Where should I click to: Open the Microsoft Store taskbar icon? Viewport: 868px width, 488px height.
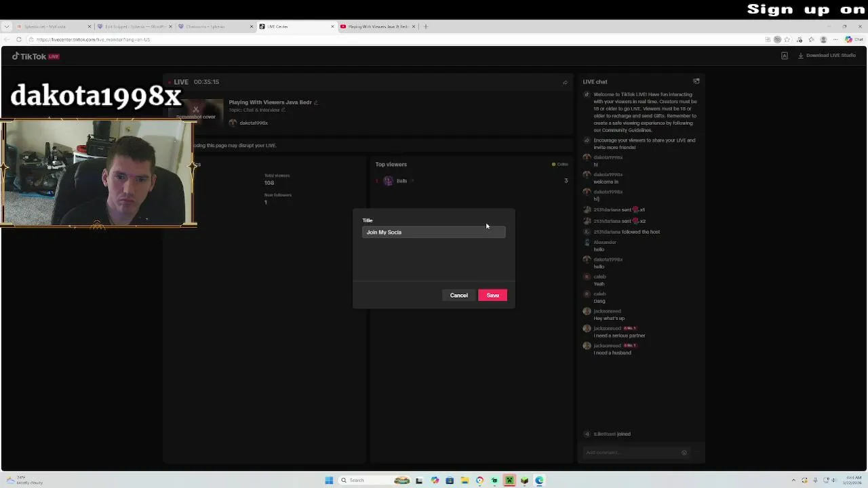(450, 480)
